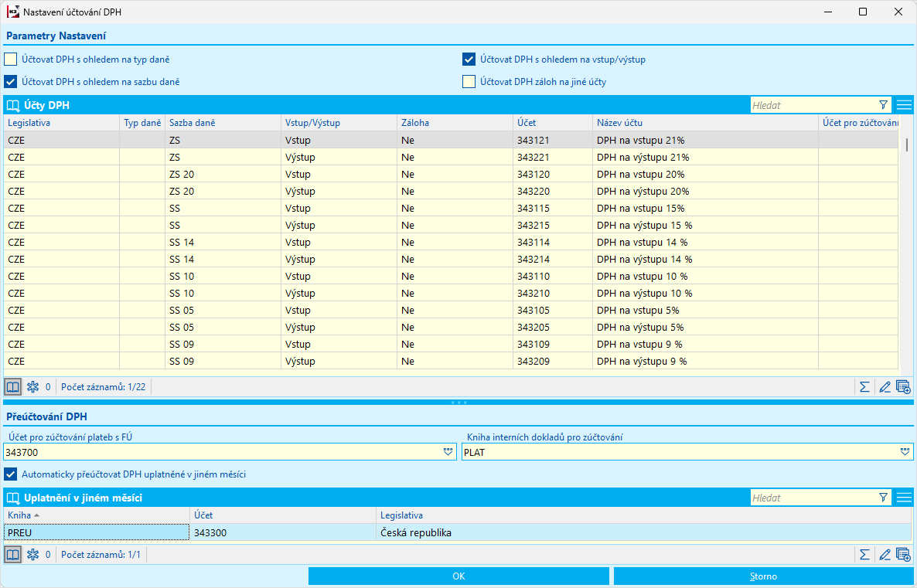Click edit pencil icon in Uplatnění v jiném měsíci footer
Screen dimensions: 917x588
point(885,555)
